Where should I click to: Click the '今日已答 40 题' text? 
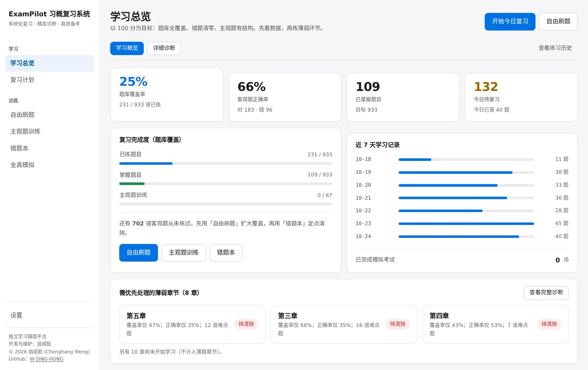pyautogui.click(x=491, y=110)
